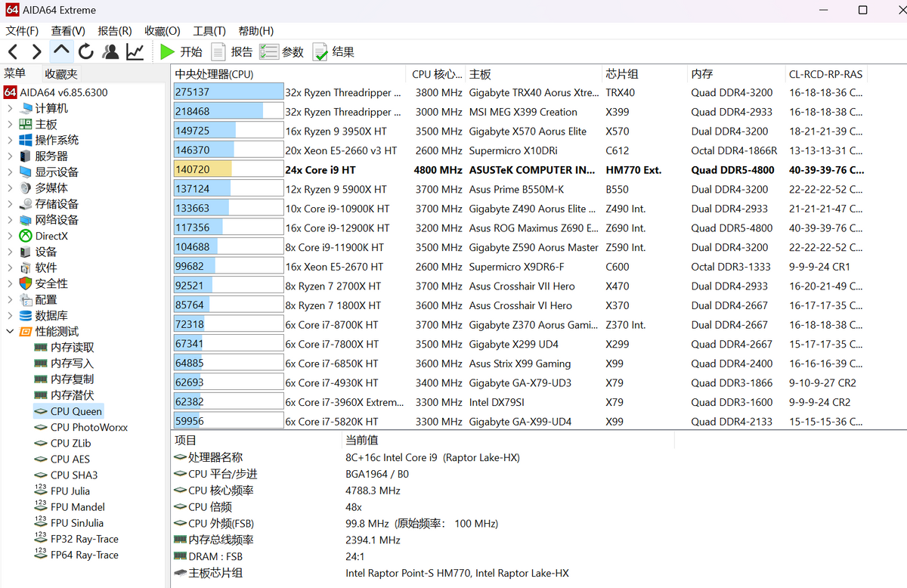Viewport: 907px width, 588px height.
Task: Select FPU SinJulia benchmark icon
Action: click(41, 522)
